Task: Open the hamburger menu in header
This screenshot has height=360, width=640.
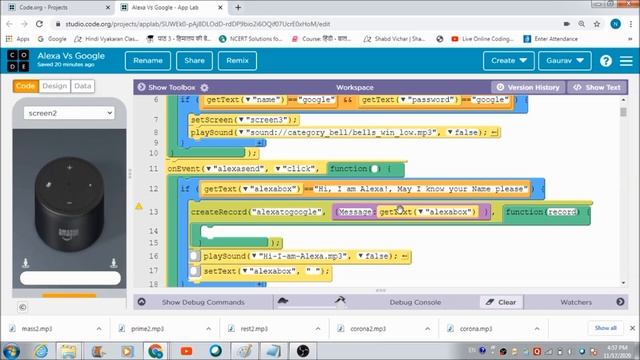Action: (x=626, y=61)
